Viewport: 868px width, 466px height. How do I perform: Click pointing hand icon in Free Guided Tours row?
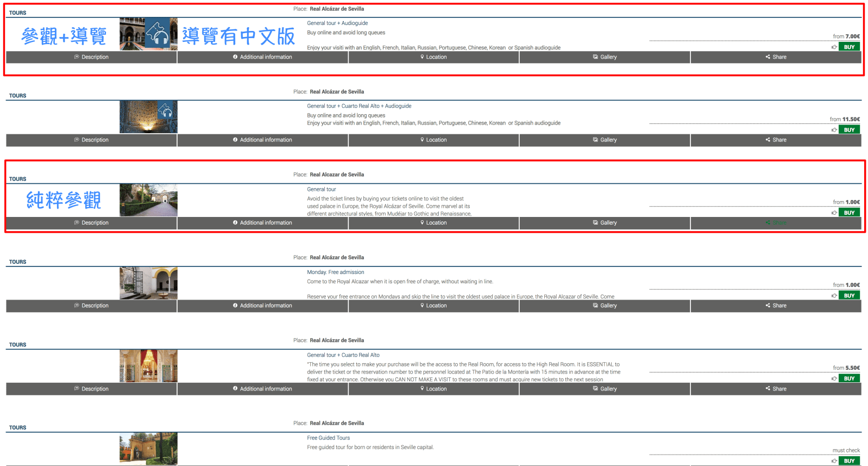point(834,461)
